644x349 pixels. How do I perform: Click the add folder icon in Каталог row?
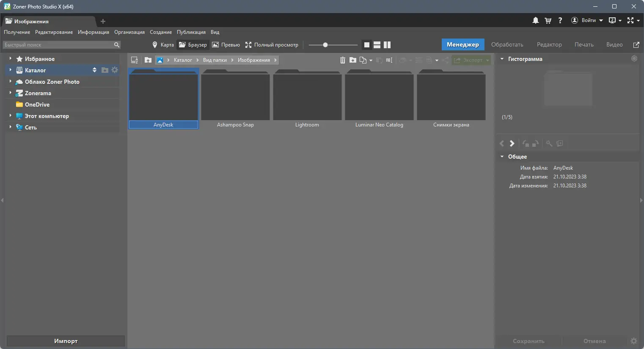point(105,70)
